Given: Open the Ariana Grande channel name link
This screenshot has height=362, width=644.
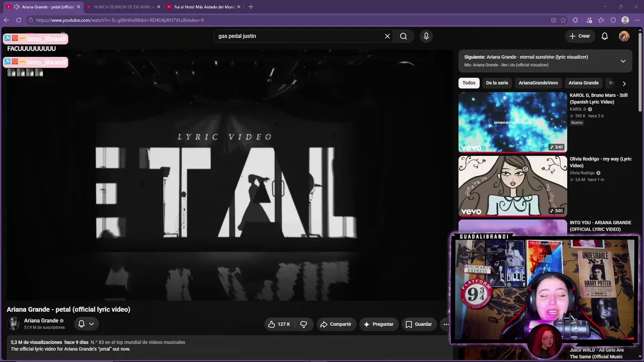Looking at the screenshot, I should (x=41, y=321).
